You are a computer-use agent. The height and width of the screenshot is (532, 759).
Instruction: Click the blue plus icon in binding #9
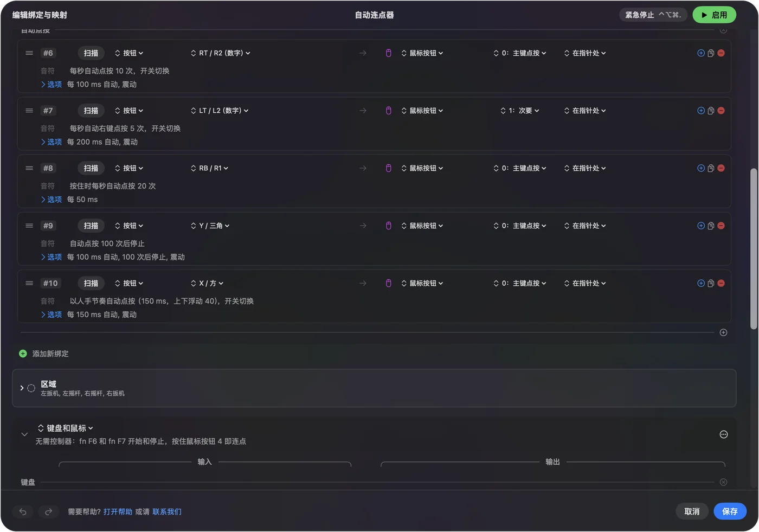click(x=701, y=226)
